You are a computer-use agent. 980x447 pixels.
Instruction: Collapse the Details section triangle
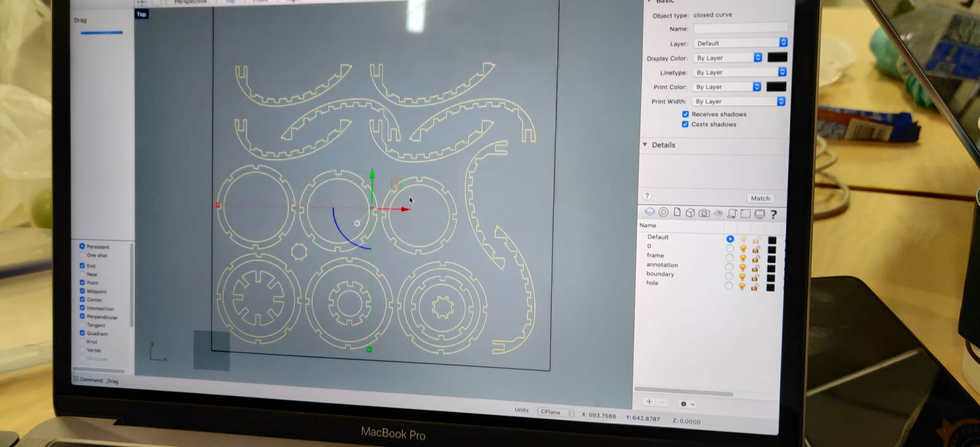coord(645,144)
